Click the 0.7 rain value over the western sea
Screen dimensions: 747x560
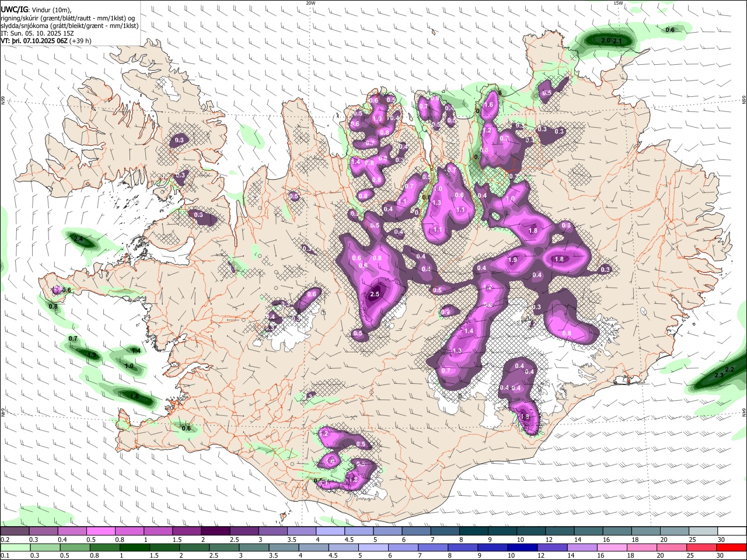point(73,339)
